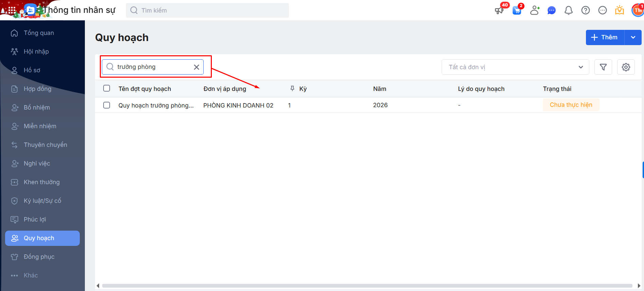The image size is (644, 291).
Task: Focus the top Tìm kiếm search field
Action: (x=207, y=10)
